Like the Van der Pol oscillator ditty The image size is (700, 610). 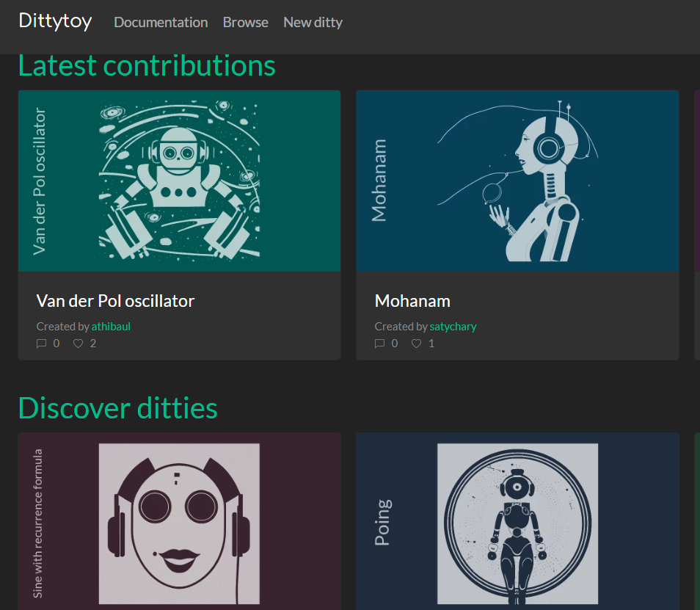(x=77, y=343)
